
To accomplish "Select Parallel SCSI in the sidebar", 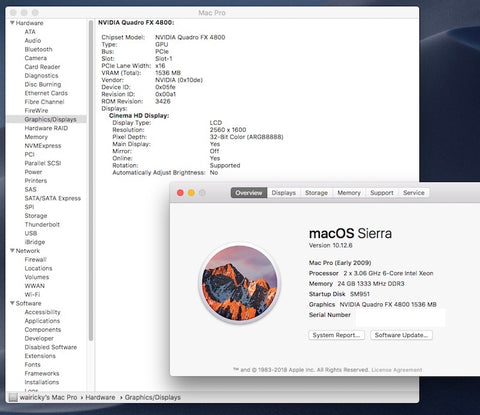I will (x=43, y=163).
